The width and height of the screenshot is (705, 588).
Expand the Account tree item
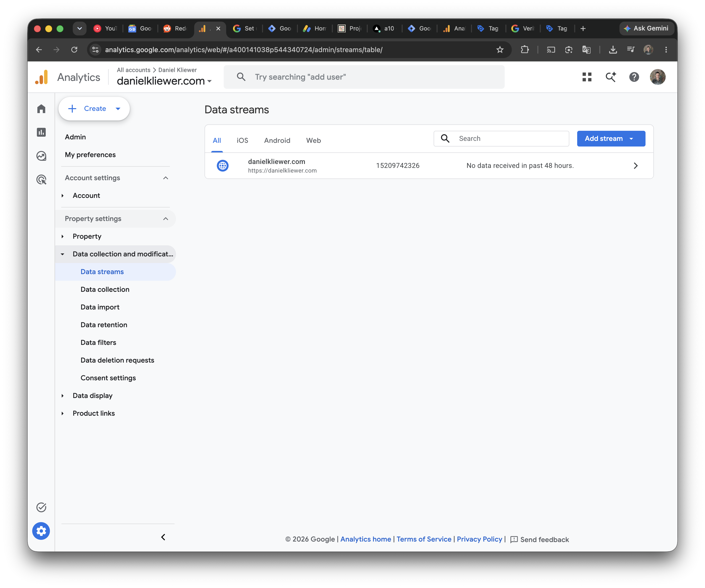coord(62,195)
